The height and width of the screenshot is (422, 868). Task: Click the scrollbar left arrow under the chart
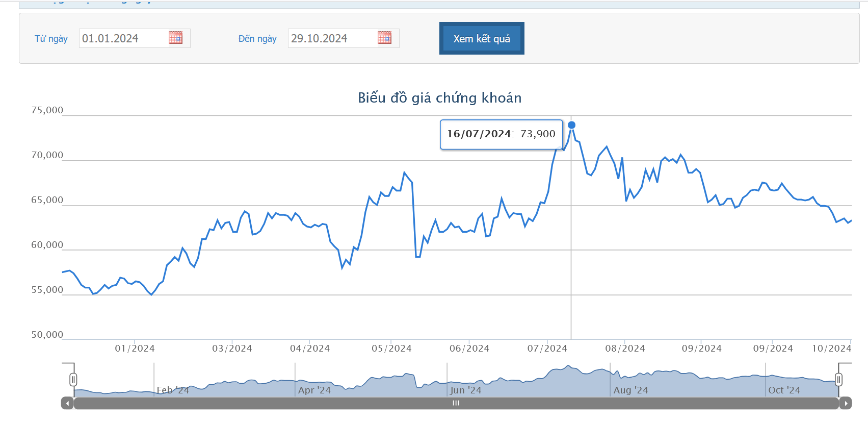coord(67,403)
